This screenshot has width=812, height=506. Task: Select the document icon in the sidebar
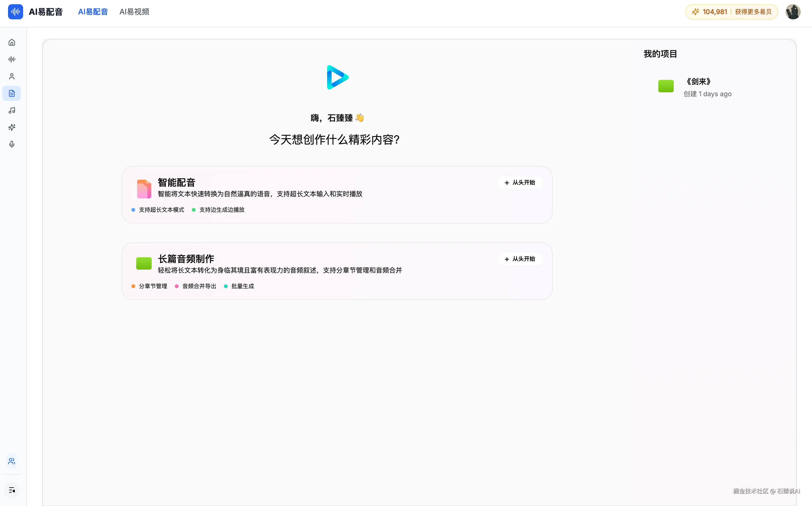(12, 93)
